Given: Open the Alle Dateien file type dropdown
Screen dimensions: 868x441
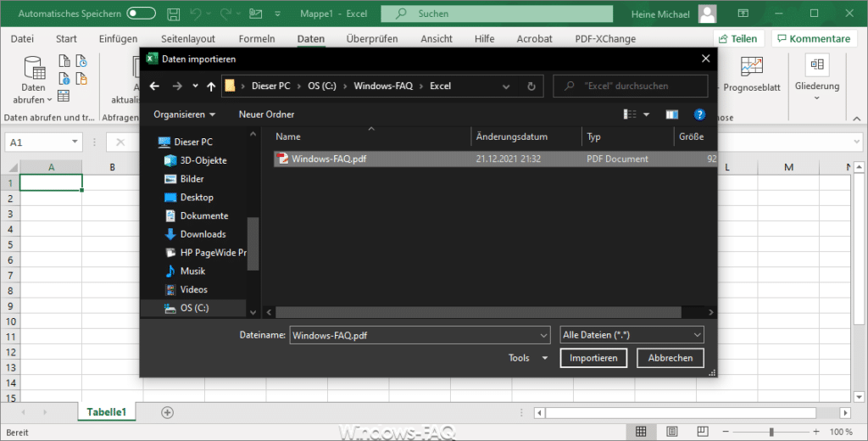Looking at the screenshot, I should pyautogui.click(x=632, y=335).
